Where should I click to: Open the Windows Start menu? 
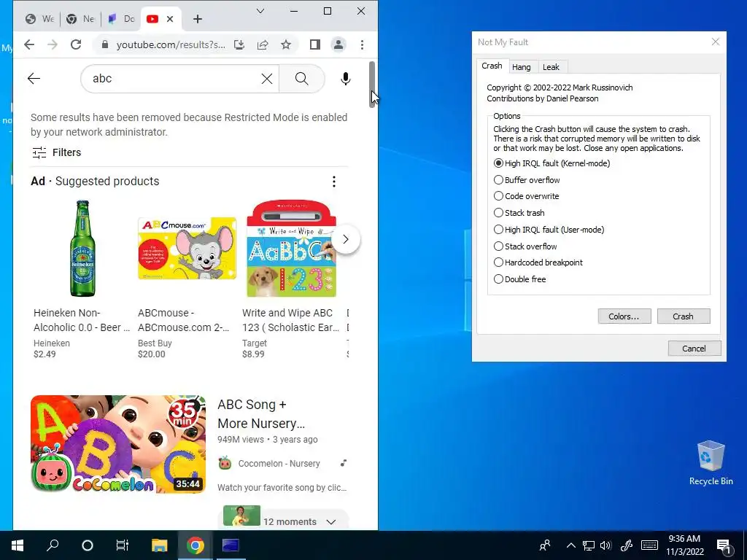18,545
